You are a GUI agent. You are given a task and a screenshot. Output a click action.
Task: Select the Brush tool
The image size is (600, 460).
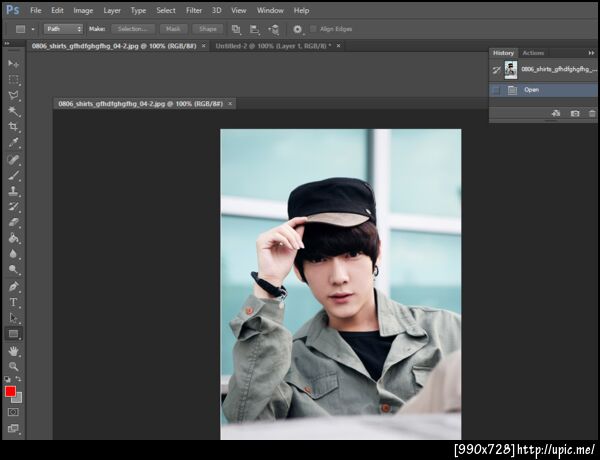(x=13, y=175)
